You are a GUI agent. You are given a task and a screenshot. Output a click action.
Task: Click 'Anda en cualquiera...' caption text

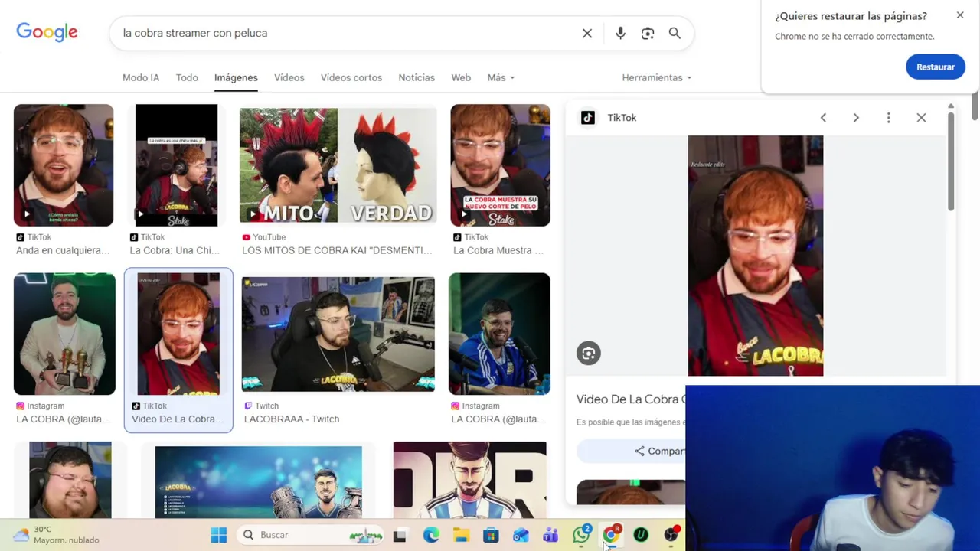[x=63, y=250]
